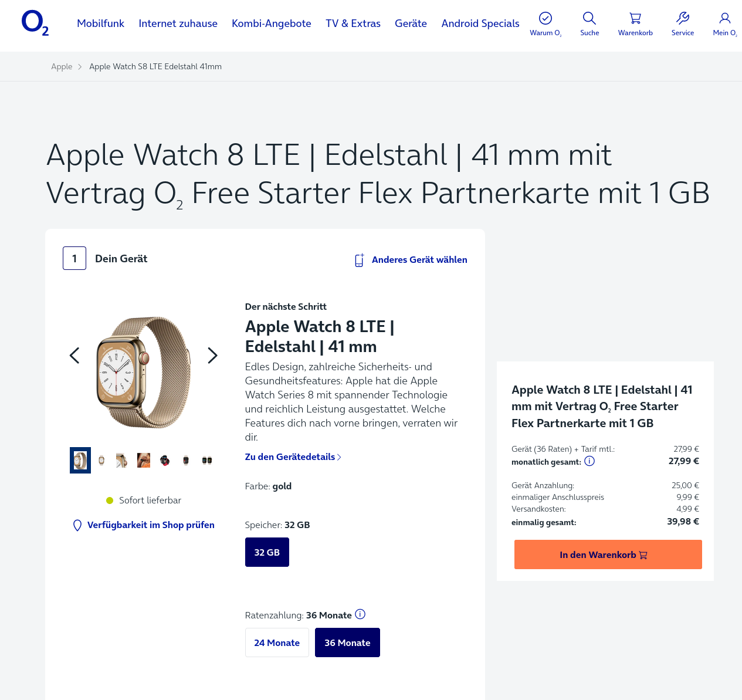Image resolution: width=742 pixels, height=700 pixels.
Task: Click info icon next to monatlich gesamt
Action: pos(589,461)
